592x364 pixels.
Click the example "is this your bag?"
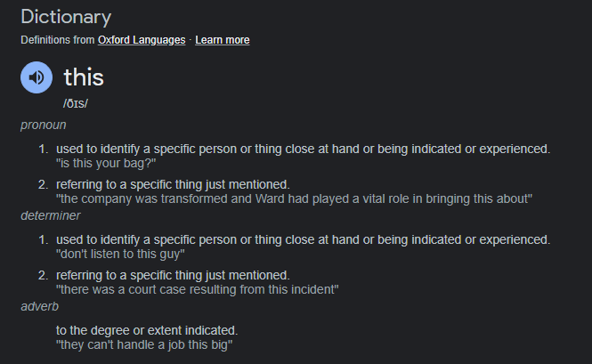[x=106, y=163]
